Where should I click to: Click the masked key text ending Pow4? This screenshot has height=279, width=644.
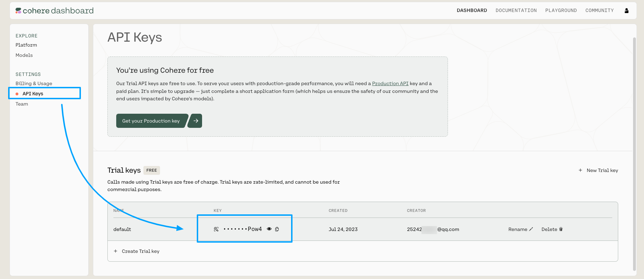click(x=243, y=229)
